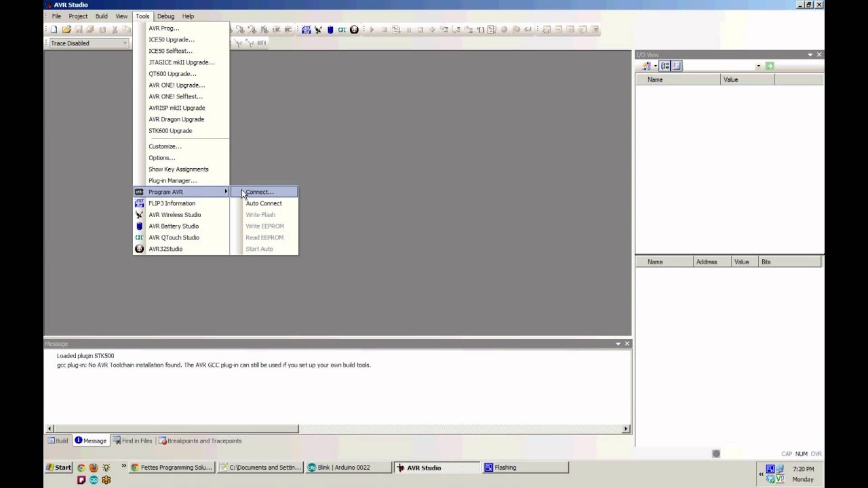Choose Connect... in the Program AVR submenu
This screenshot has height=488, width=868.
point(264,192)
